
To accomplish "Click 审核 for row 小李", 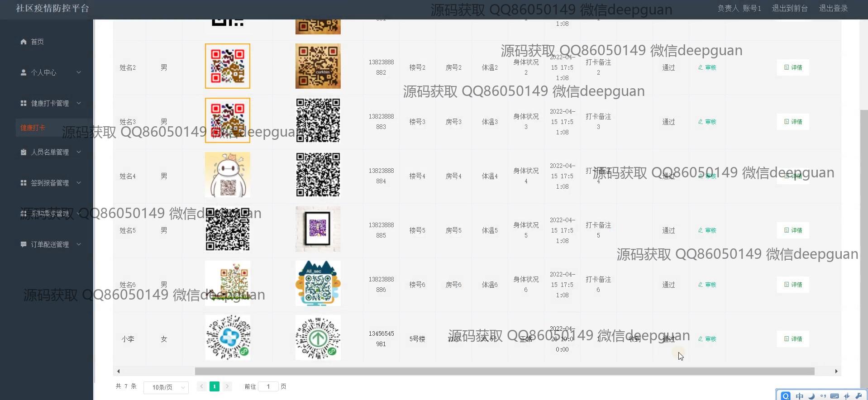I will click(707, 339).
